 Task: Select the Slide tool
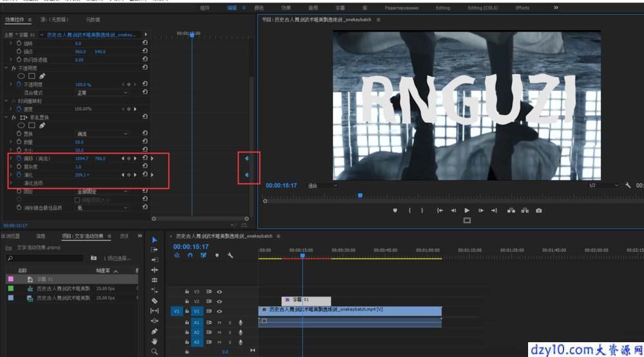pyautogui.click(x=155, y=320)
